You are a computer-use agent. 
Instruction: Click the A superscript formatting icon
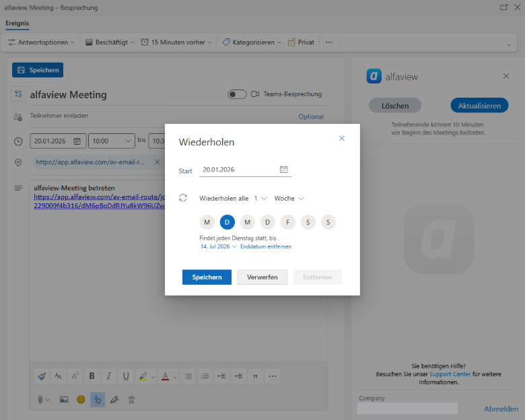coord(75,376)
